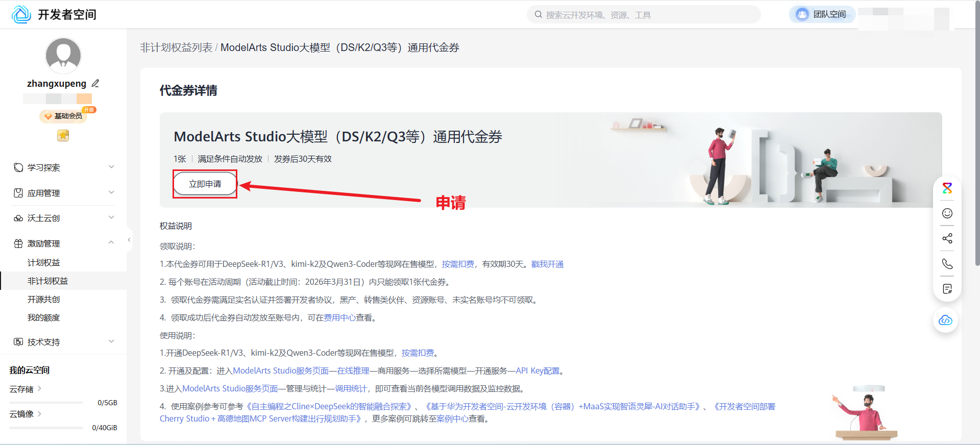Expand the 技术支持 menu chevron
980x445 pixels.
pos(111,341)
